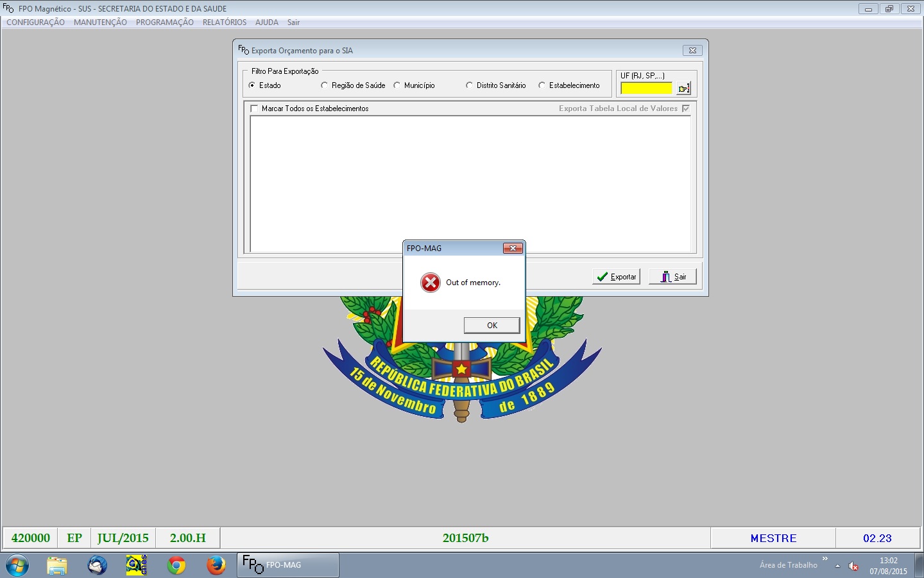Viewport: 924px width, 578px height.
Task: Show hidden system tray icons arrow
Action: (837, 566)
